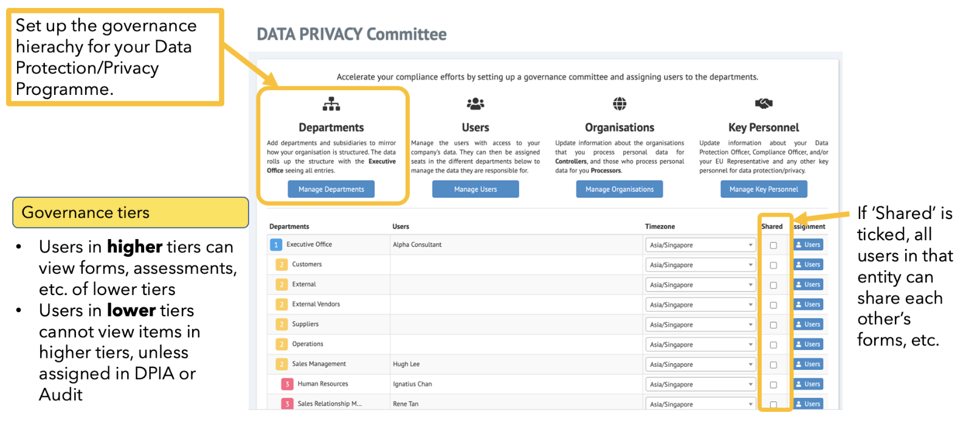
Task: Click user Alpha Consultant
Action: pyautogui.click(x=417, y=245)
